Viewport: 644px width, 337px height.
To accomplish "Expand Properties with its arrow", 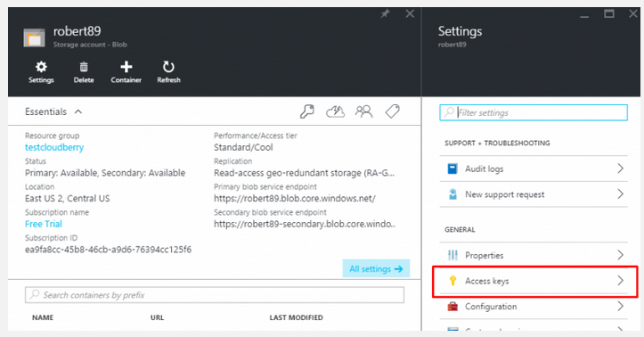I will (x=621, y=255).
